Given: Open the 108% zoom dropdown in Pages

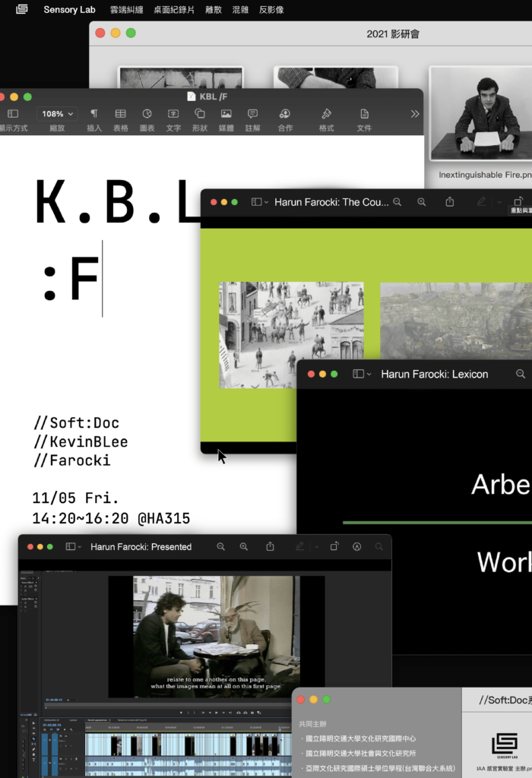Looking at the screenshot, I should pyautogui.click(x=57, y=114).
